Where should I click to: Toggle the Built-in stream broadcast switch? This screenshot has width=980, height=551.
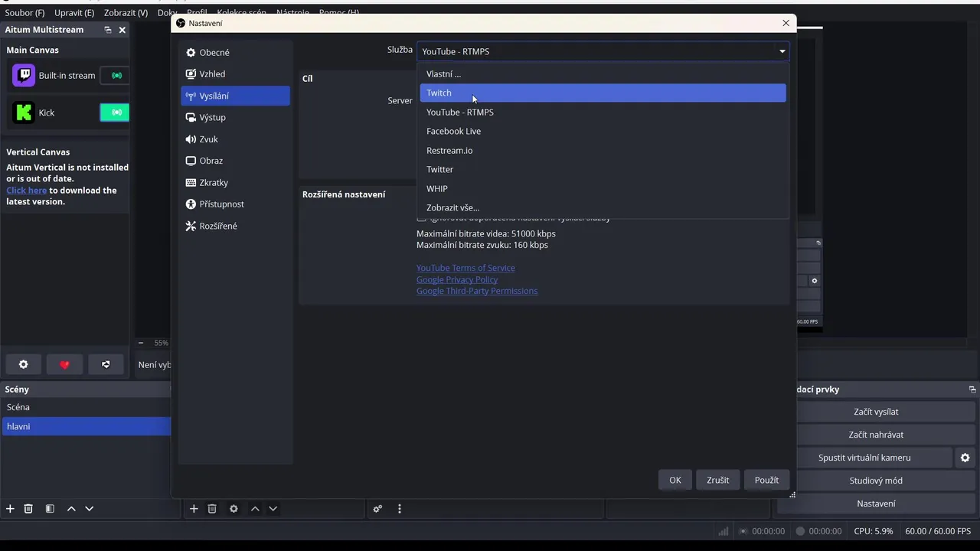pos(116,76)
